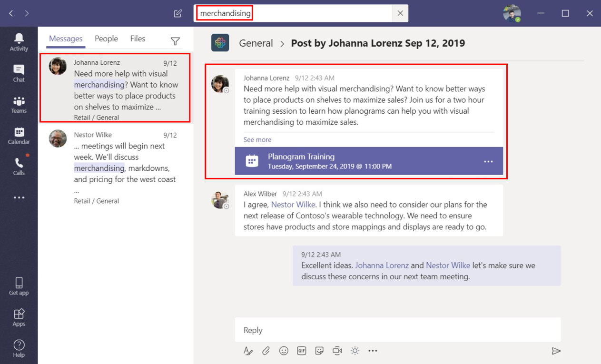
Task: Clear the search box text
Action: (400, 13)
